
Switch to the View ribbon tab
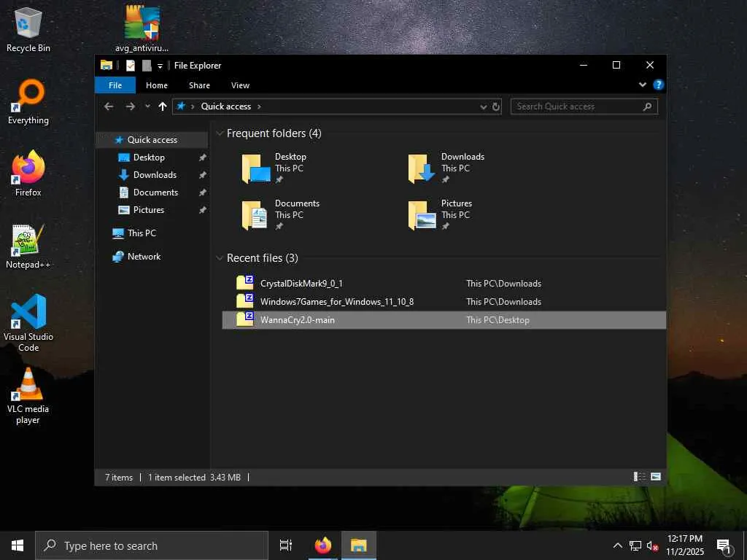[x=240, y=85]
